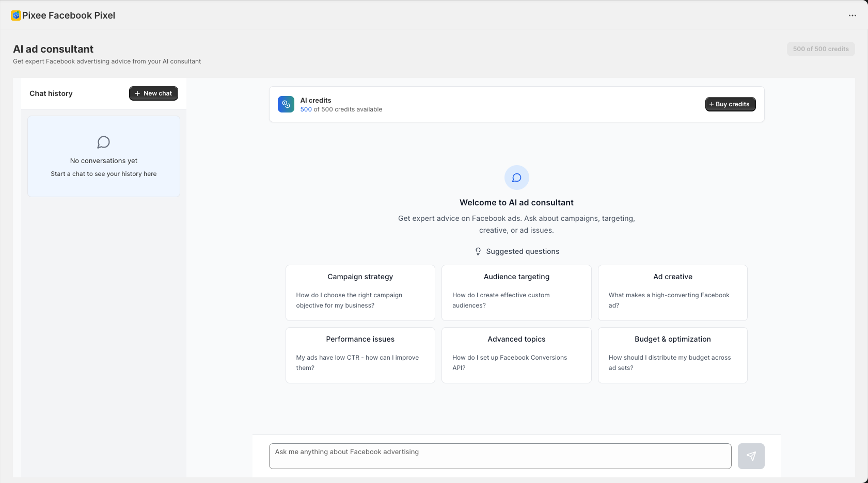Select the Advanced topics Conversions API question

pos(516,355)
